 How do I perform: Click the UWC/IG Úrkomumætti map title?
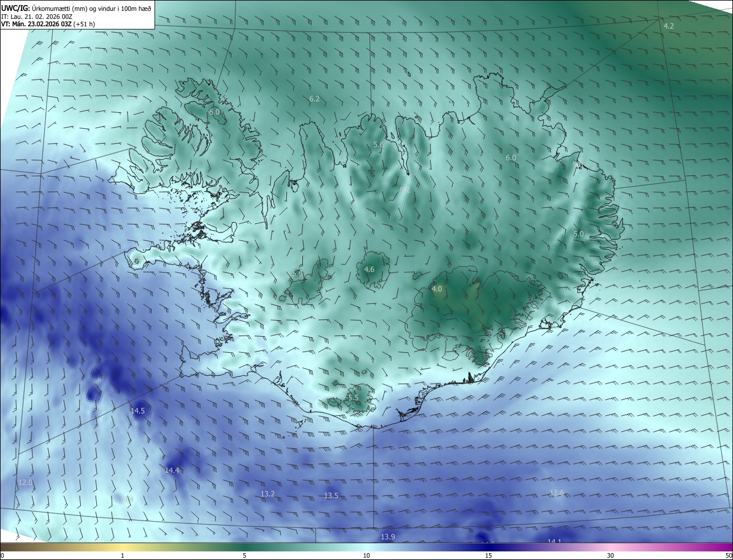click(x=76, y=7)
